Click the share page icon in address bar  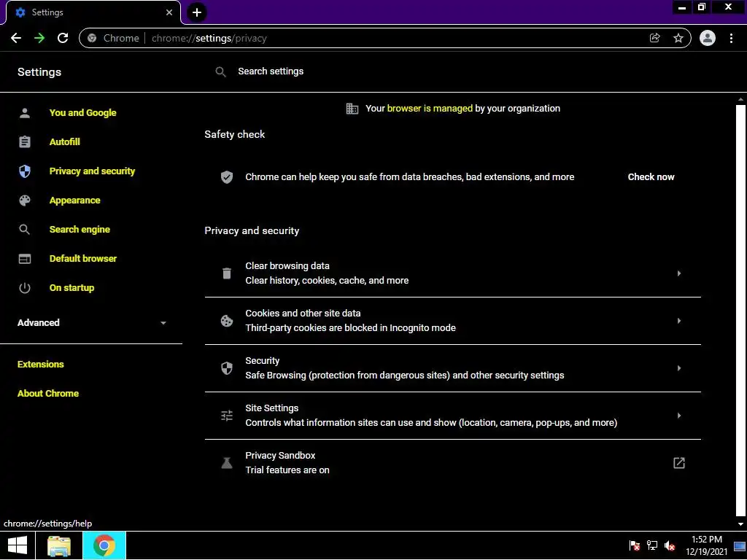(655, 38)
